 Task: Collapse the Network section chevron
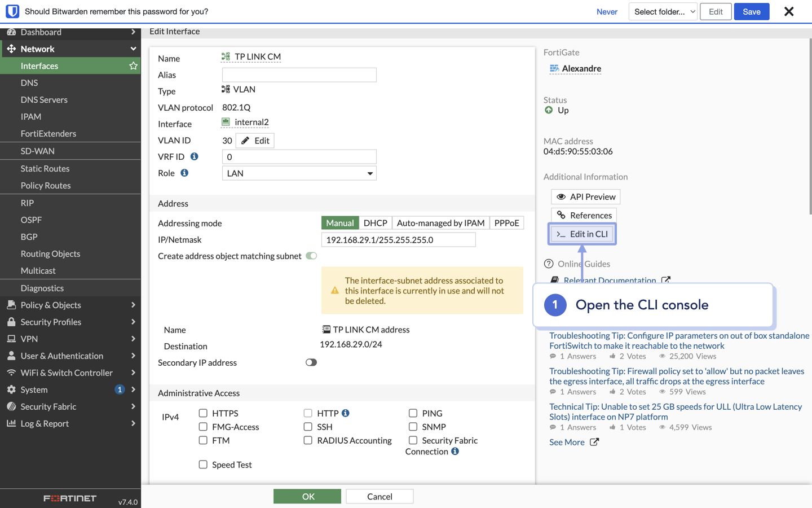tap(134, 49)
